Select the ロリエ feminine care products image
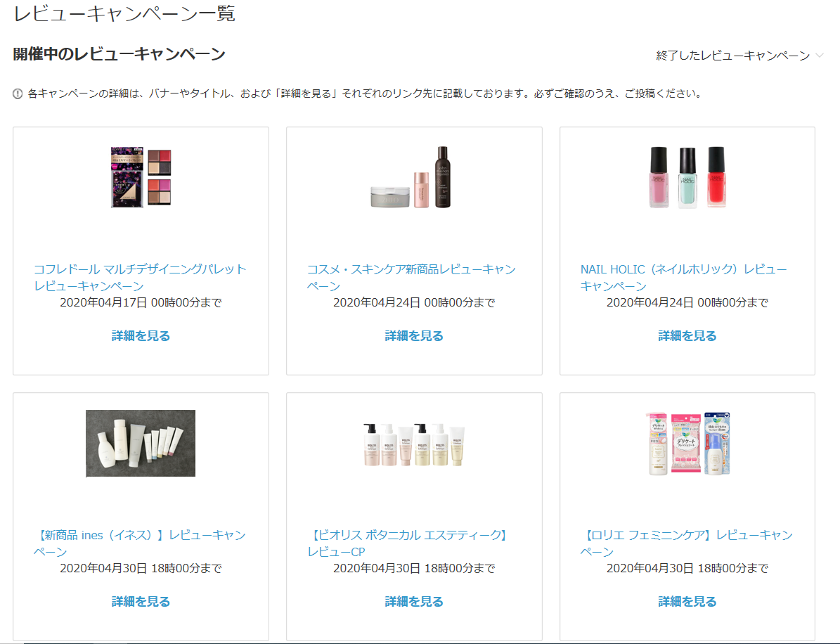 point(688,443)
